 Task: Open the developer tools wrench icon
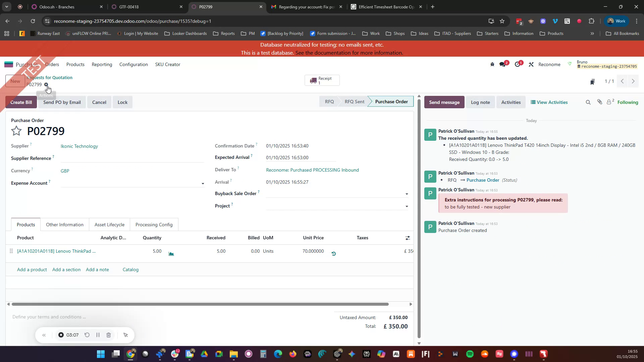(x=531, y=64)
